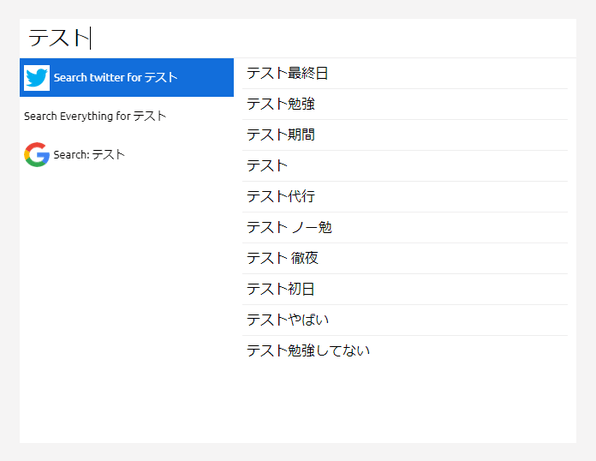Choose suggestion テスト勉強してない

[x=405, y=350]
